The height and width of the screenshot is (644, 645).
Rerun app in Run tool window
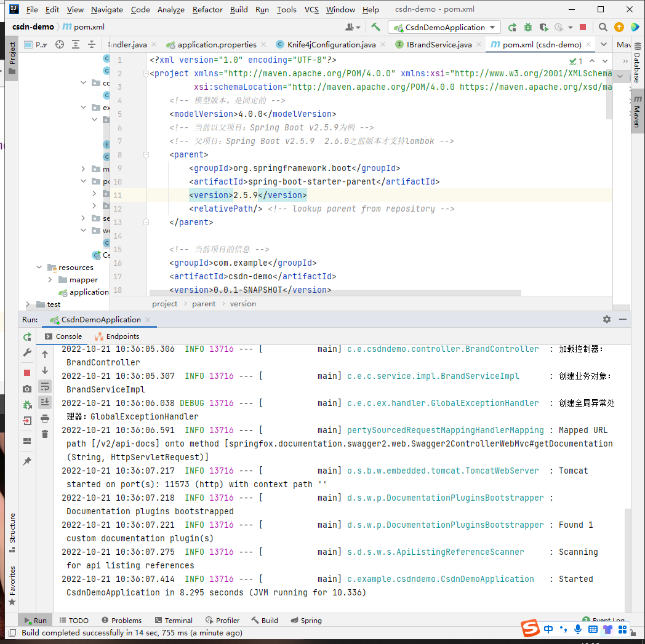27,337
